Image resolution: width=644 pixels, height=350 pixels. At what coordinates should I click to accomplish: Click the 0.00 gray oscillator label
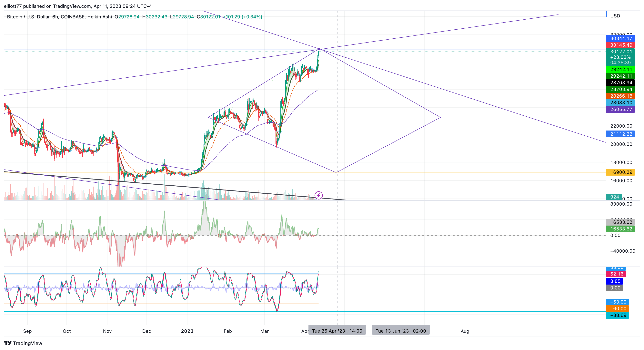point(615,288)
